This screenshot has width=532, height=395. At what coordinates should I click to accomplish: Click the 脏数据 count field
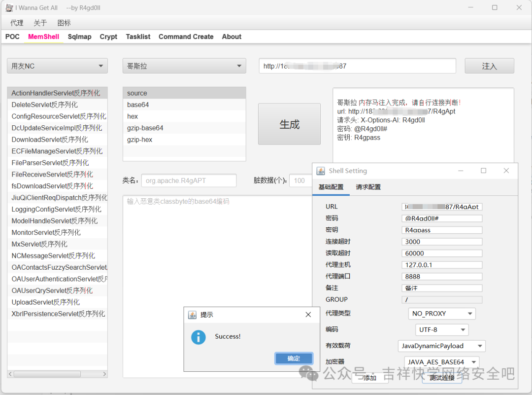[x=300, y=180]
